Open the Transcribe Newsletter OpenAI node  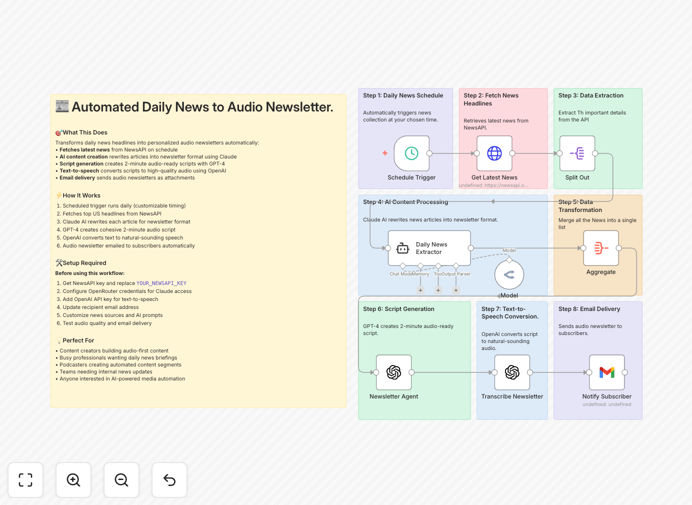point(512,373)
